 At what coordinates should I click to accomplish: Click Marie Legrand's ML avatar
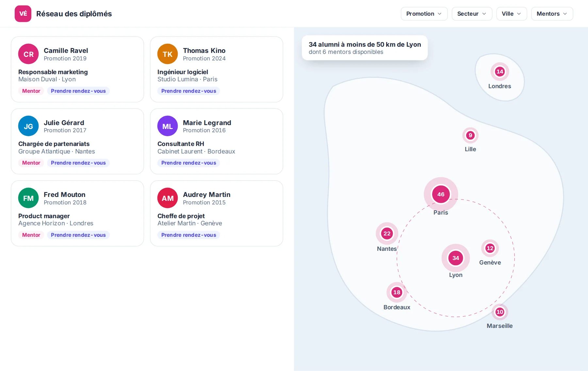pyautogui.click(x=168, y=126)
